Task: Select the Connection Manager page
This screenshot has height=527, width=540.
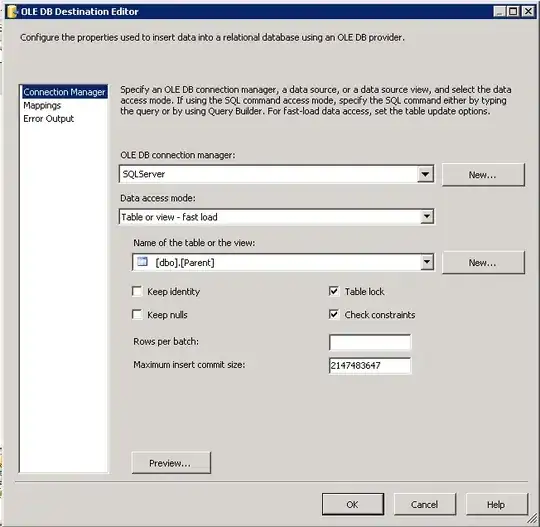Action: click(x=64, y=92)
